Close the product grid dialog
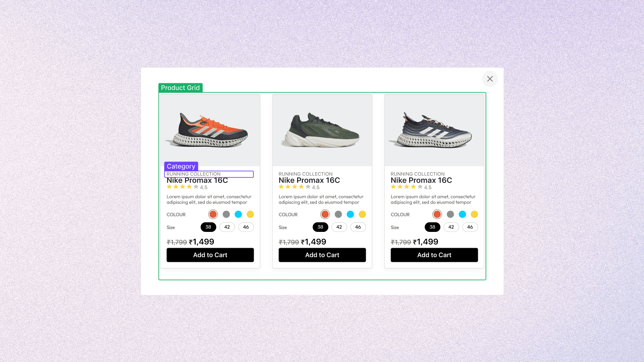 click(490, 79)
